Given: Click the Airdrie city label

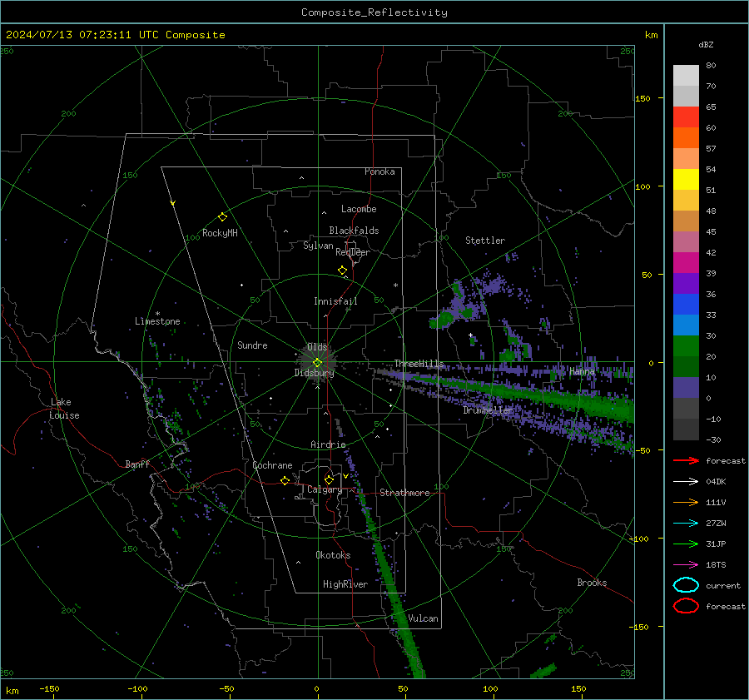Looking at the screenshot, I should point(328,444).
